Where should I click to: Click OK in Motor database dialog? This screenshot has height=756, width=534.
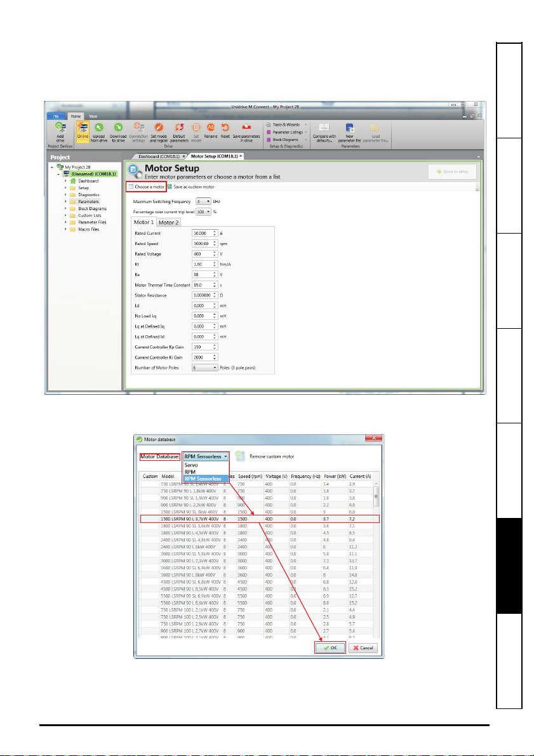[x=330, y=648]
